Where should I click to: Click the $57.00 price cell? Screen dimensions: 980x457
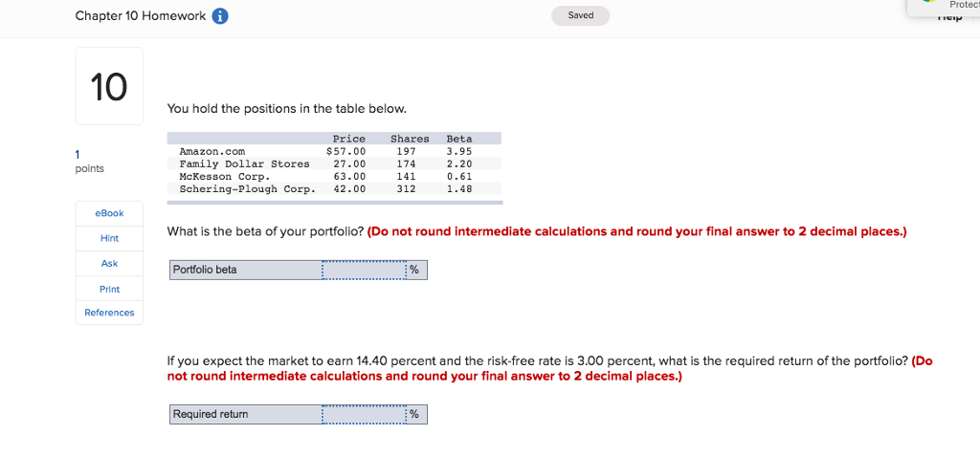tap(345, 151)
